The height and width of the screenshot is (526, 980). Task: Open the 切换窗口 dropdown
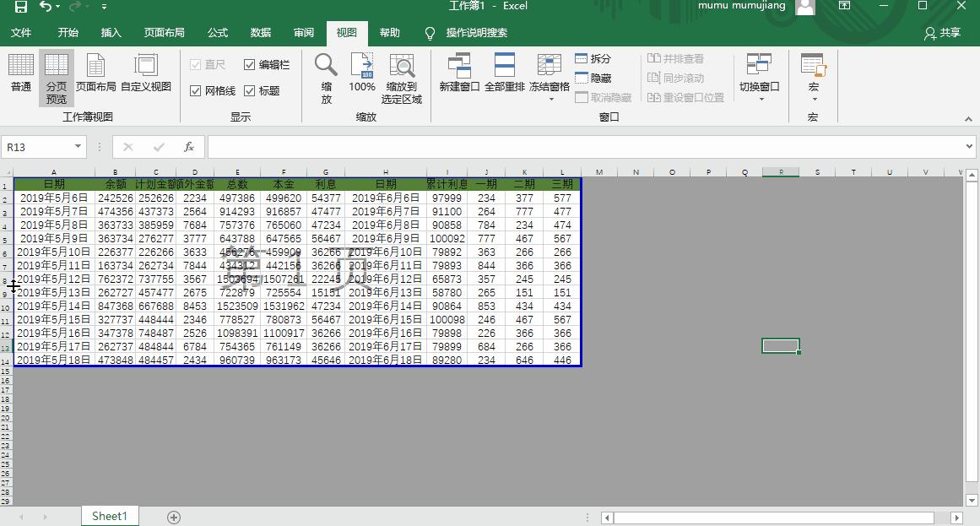tap(759, 76)
